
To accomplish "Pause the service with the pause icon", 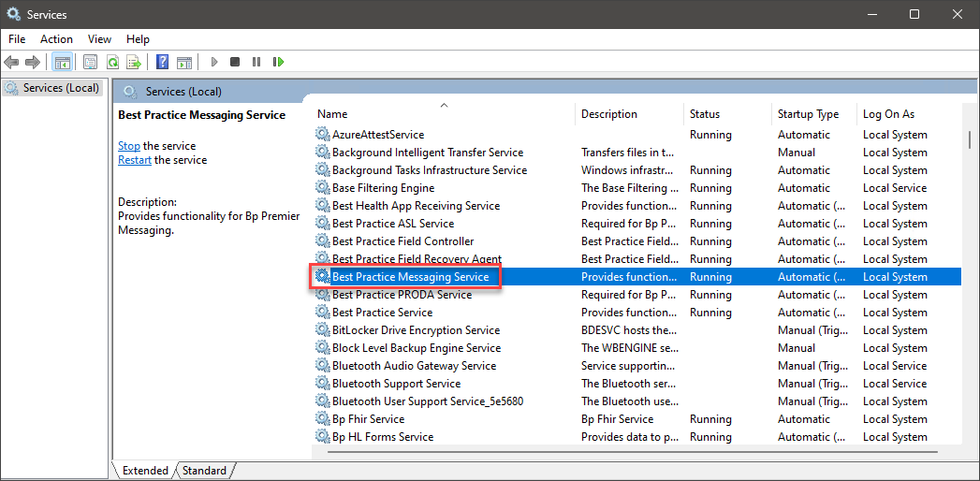I will click(256, 62).
